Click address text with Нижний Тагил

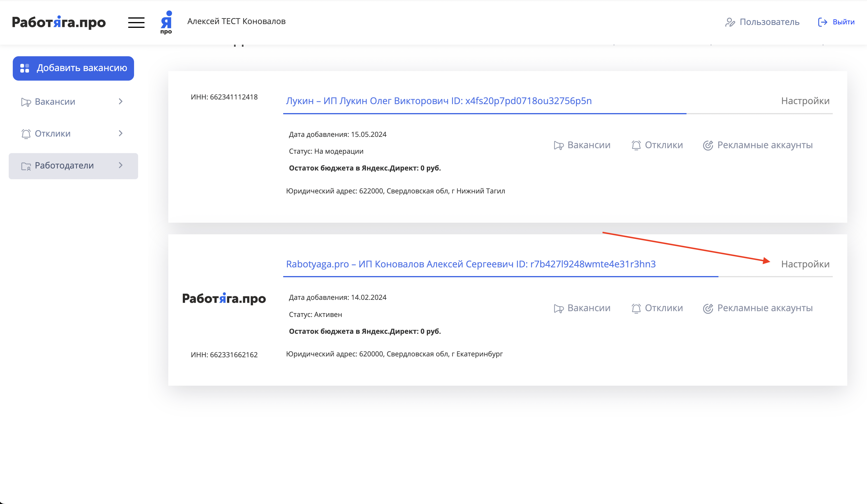coord(396,191)
